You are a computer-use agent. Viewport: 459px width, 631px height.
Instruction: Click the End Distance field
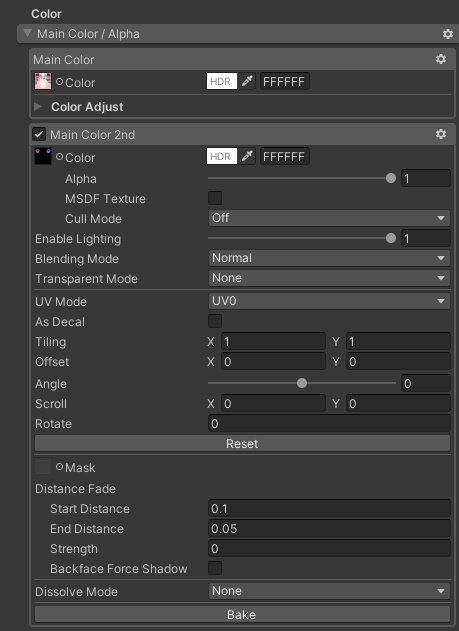click(x=329, y=528)
